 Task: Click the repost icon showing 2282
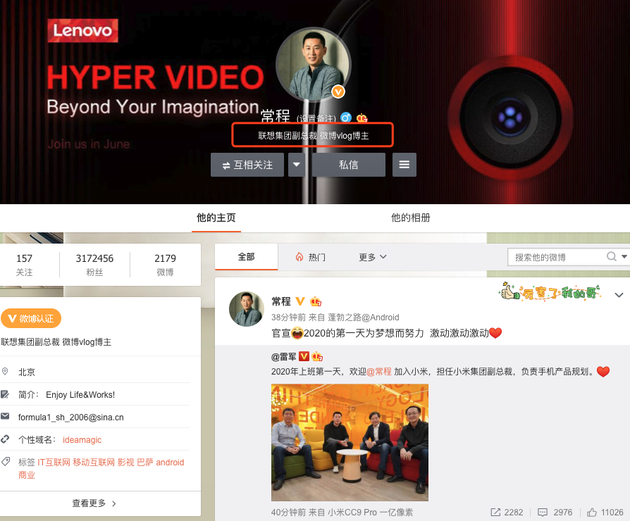point(495,512)
